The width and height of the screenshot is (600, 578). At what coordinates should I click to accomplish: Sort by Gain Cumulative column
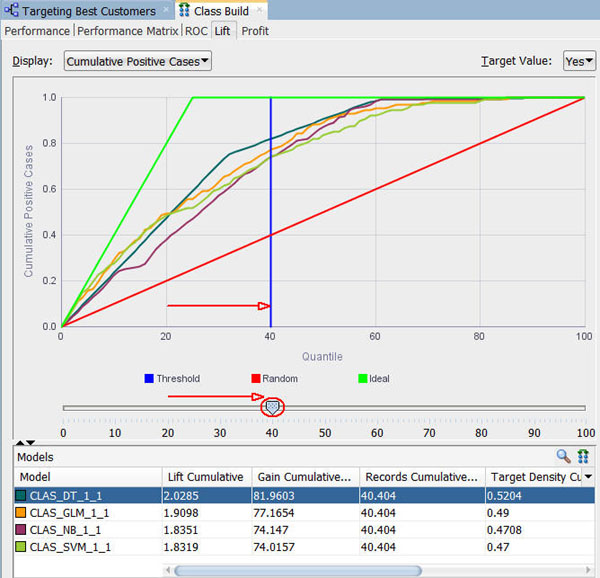pos(305,477)
